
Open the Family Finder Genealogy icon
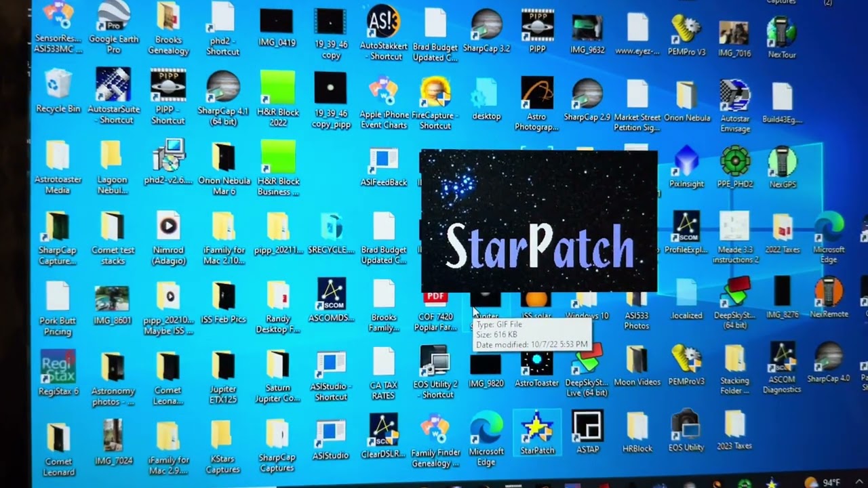(434, 442)
